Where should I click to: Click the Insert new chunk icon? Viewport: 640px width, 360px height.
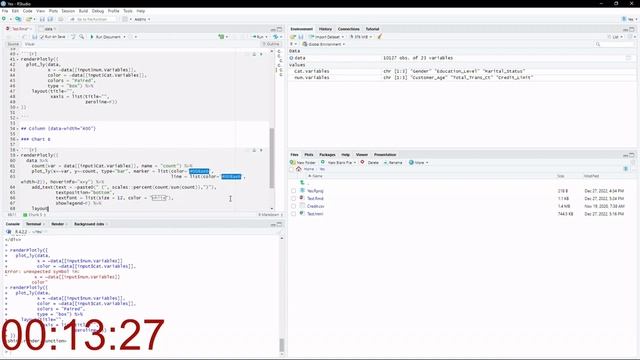[222, 37]
